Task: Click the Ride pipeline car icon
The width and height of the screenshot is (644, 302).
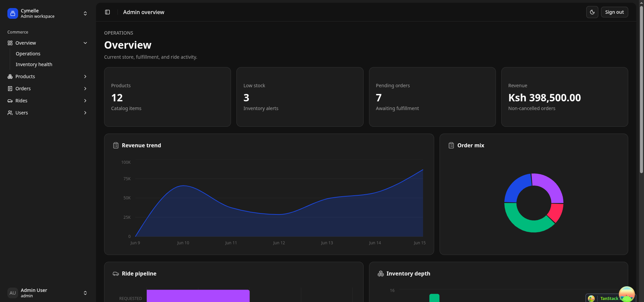Action: tap(116, 273)
